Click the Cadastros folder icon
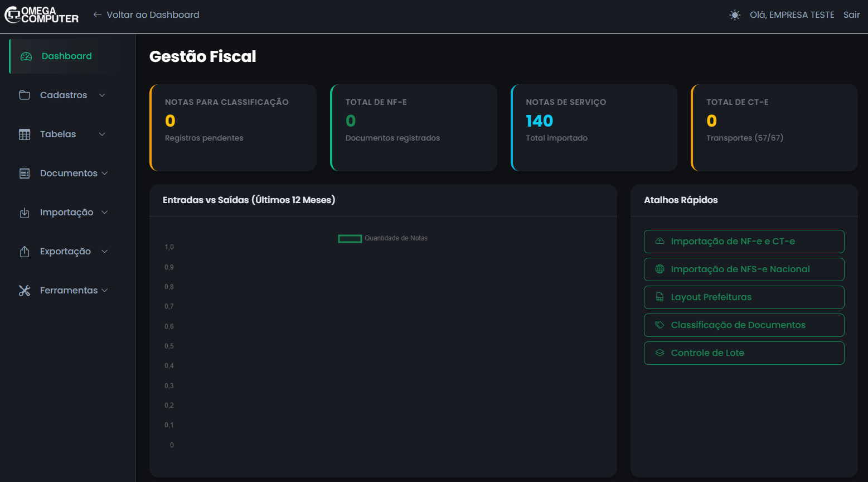868x482 pixels. coord(25,95)
